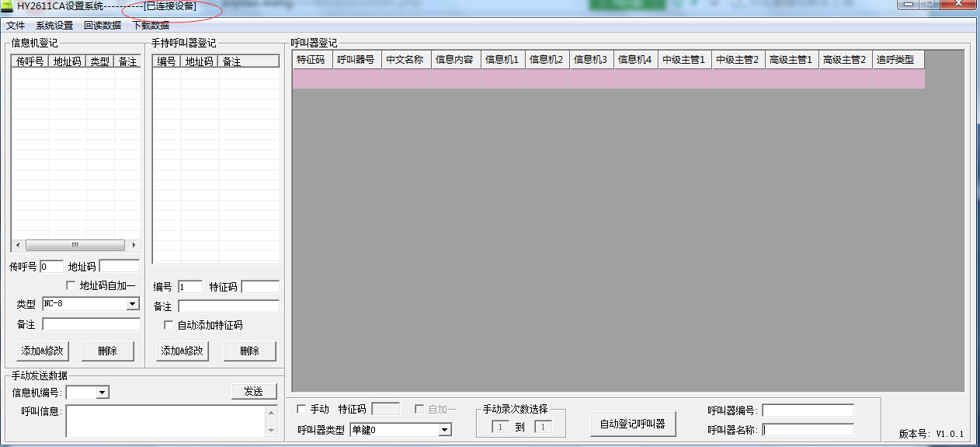The image size is (980, 447).
Task: Expand the 信息机编号 combo box
Action: 103,393
